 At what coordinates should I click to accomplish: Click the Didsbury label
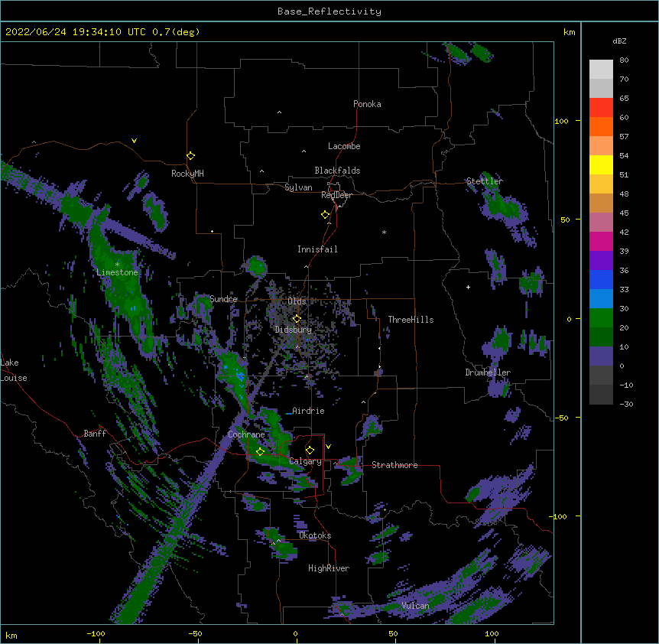coord(293,330)
